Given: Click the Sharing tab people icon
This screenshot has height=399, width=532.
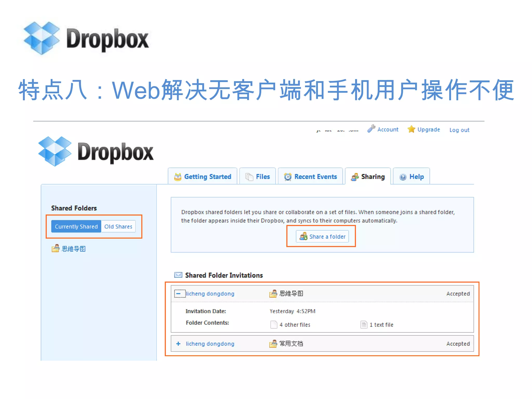Looking at the screenshot, I should pos(355,177).
